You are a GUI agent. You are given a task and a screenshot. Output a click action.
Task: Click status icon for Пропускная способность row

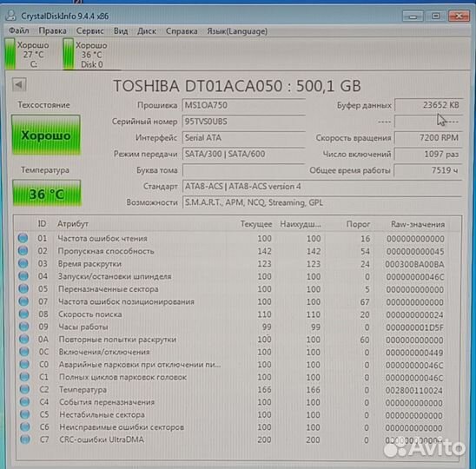[x=23, y=251]
